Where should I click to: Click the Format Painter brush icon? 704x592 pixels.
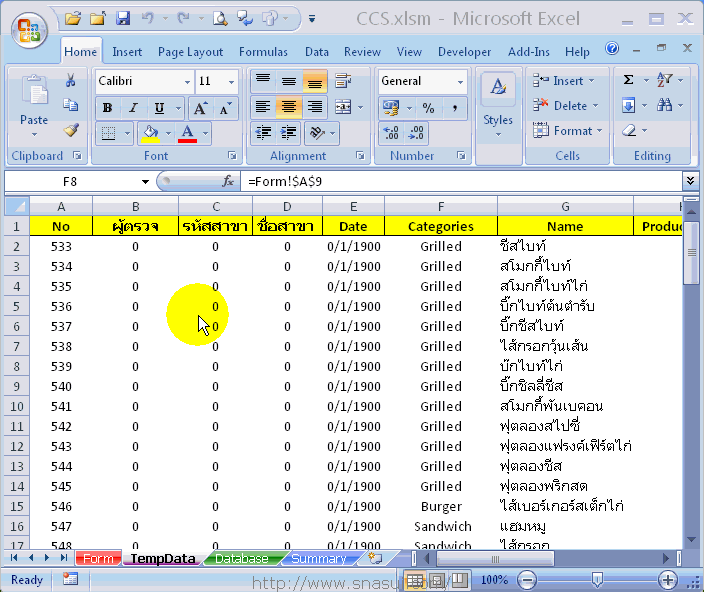coord(70,131)
